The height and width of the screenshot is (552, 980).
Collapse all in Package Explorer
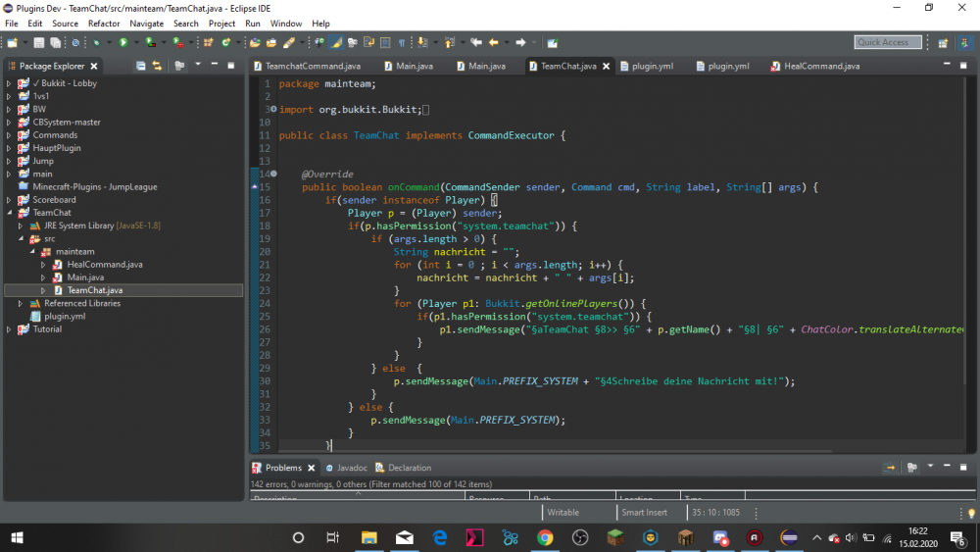tap(140, 66)
